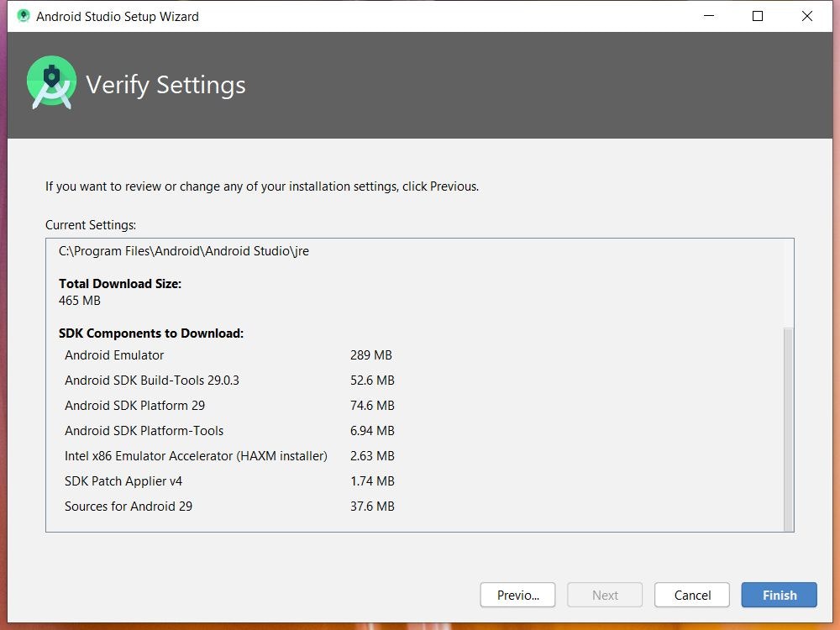Maximize the Setup Wizard window

coord(758,16)
